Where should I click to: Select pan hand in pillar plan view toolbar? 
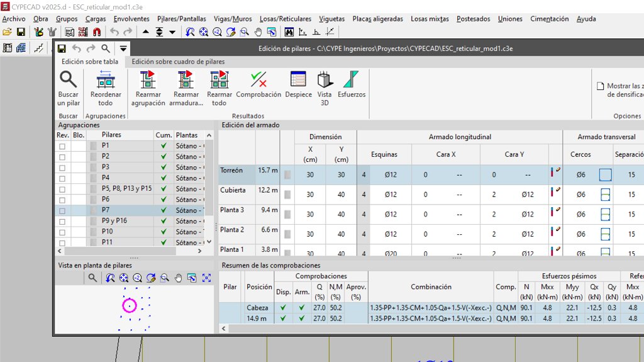(178, 278)
